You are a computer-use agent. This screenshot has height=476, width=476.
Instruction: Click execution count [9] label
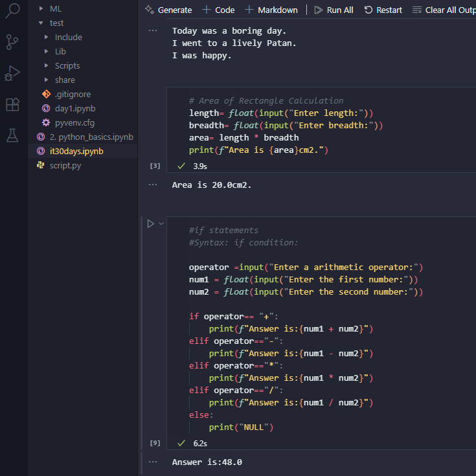click(x=155, y=443)
